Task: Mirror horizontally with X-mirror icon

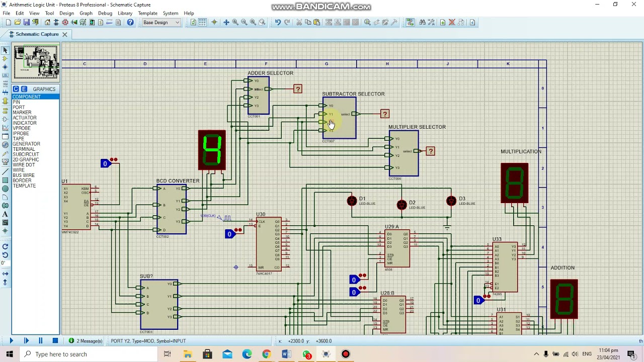Action: point(5,274)
